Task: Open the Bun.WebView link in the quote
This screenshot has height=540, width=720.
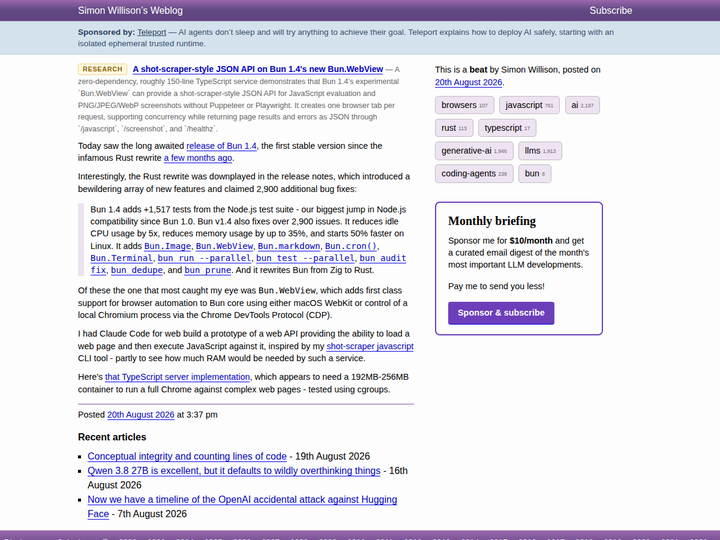Action: (x=224, y=246)
